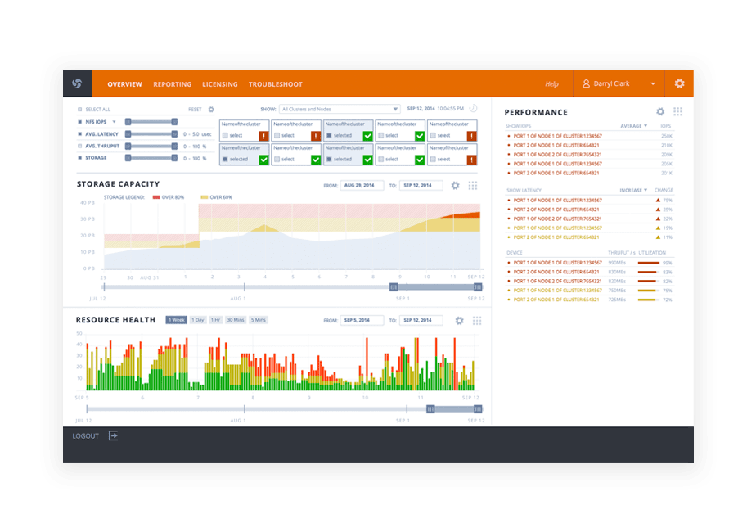This screenshot has height=532, width=756.
Task: Click the Help link in header
Action: 551,84
